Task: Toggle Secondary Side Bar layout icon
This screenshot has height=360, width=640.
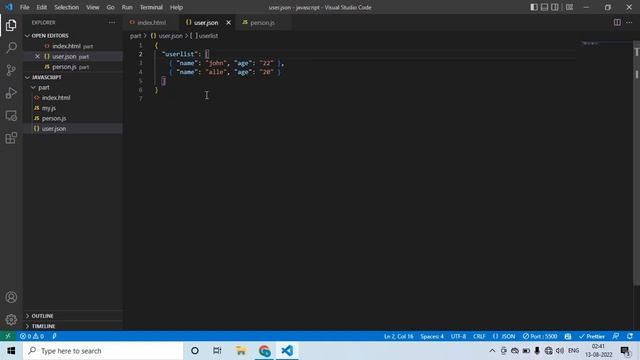Action: pos(555,7)
